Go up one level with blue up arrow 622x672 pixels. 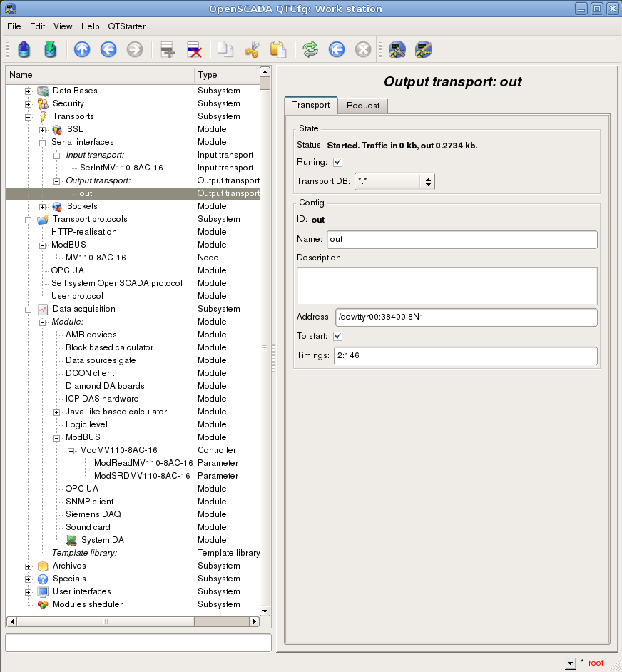(82, 49)
